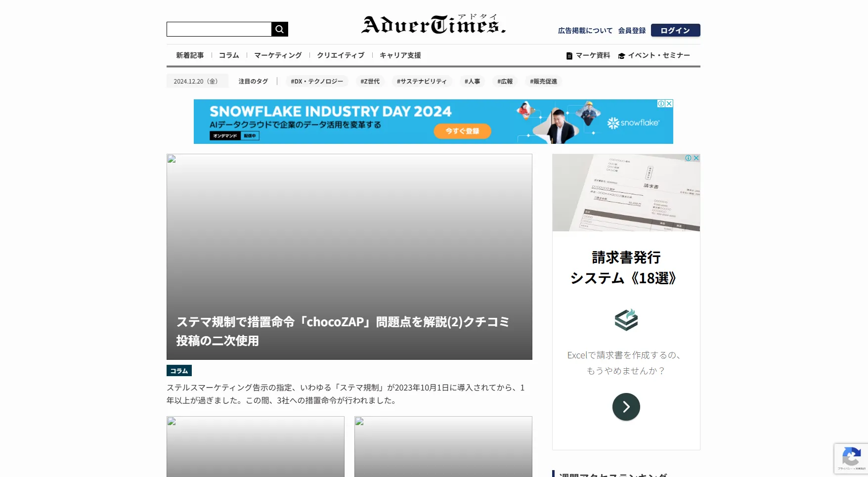Viewport: 868px width, 477px height.
Task: Click the snowflake logo in banner
Action: pyautogui.click(x=633, y=123)
